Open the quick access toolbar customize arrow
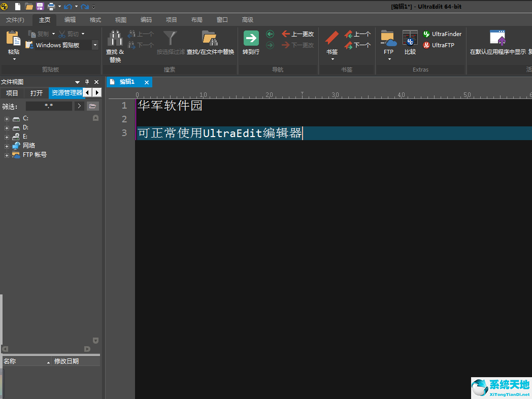532x399 pixels. [x=93, y=7]
